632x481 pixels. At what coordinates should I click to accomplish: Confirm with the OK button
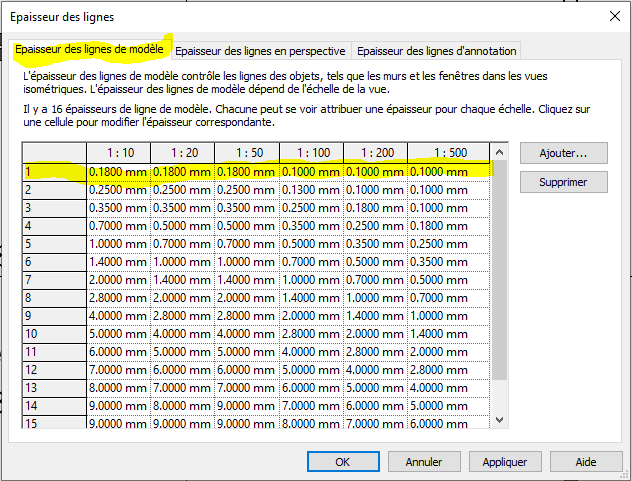[x=342, y=462]
